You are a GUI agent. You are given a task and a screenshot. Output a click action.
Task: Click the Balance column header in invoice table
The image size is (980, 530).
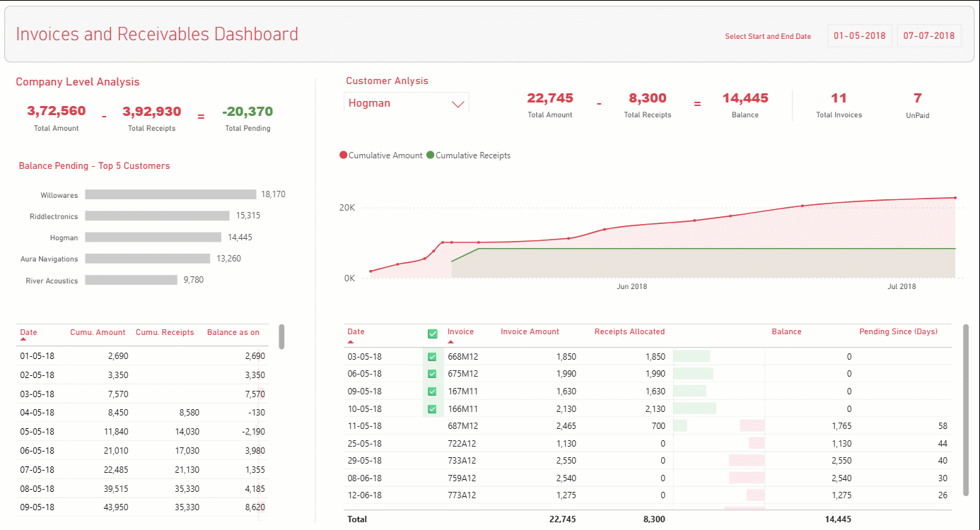point(786,331)
